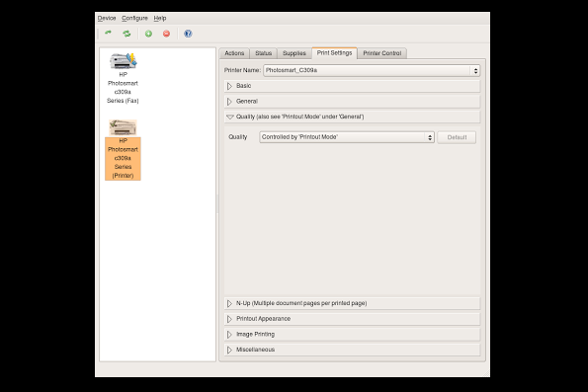Viewport: 588px width, 392px height.
Task: Expand the General section
Action: (352, 101)
